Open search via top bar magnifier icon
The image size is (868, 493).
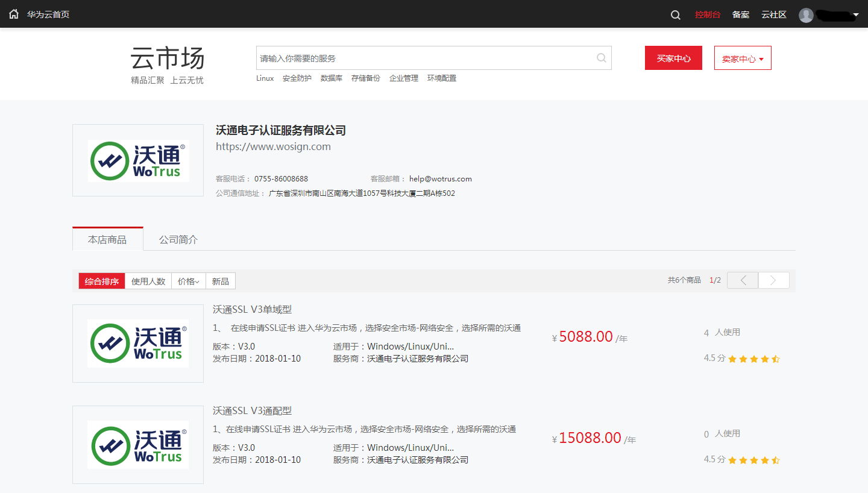click(676, 14)
